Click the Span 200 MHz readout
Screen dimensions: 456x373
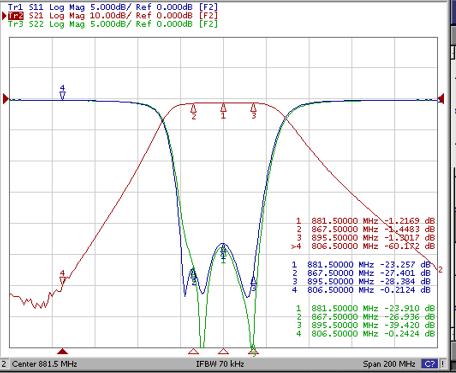coord(389,364)
